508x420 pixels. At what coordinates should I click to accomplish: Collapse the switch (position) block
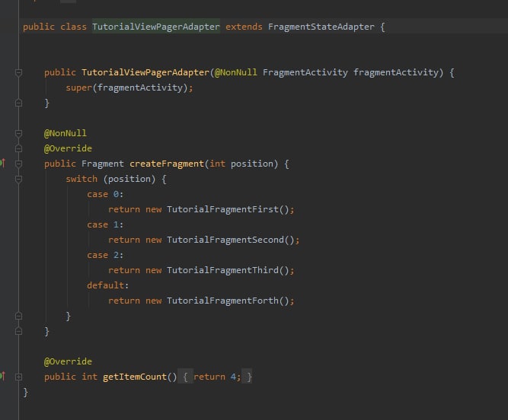click(x=18, y=179)
